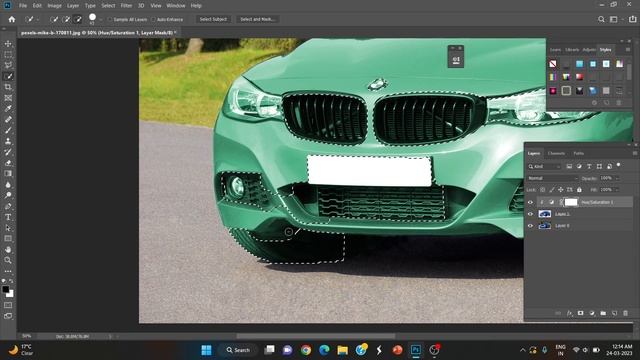The image size is (640, 360).
Task: Select the Lasso tool
Action: click(x=8, y=65)
